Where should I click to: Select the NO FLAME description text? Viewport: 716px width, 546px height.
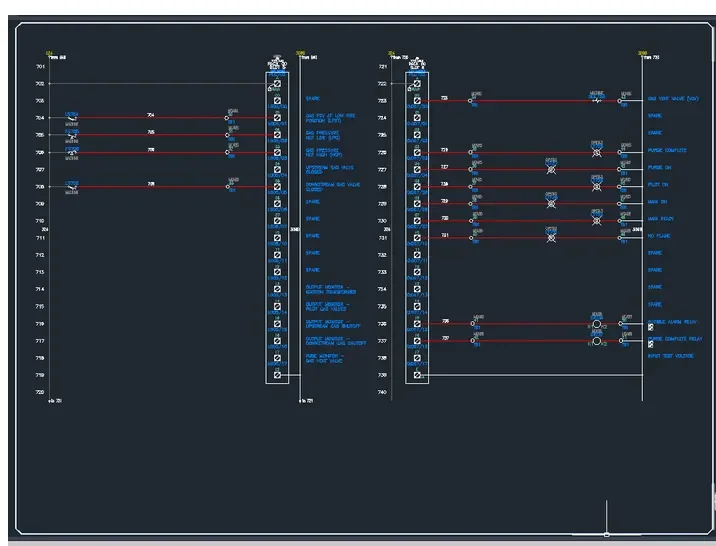[x=658, y=236]
